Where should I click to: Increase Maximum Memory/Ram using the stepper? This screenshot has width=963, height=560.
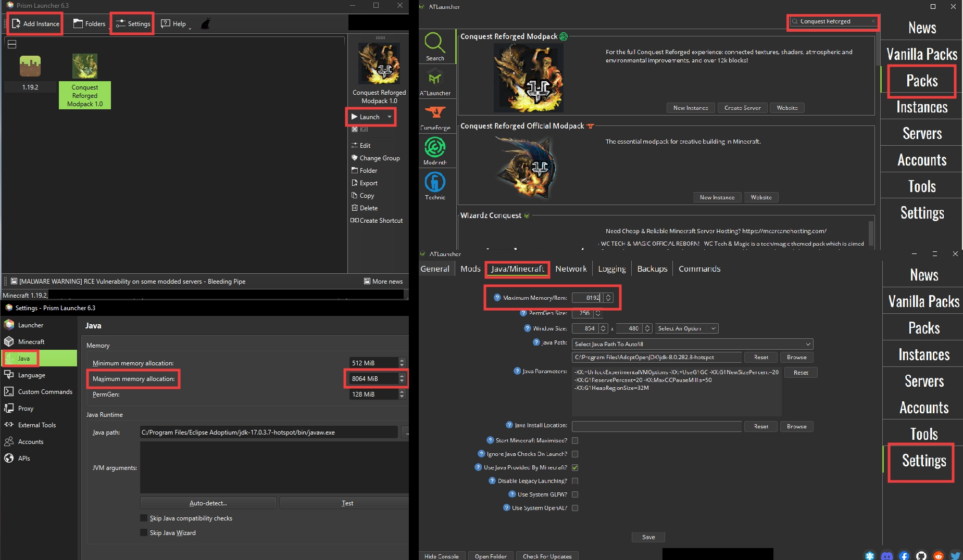609,295
